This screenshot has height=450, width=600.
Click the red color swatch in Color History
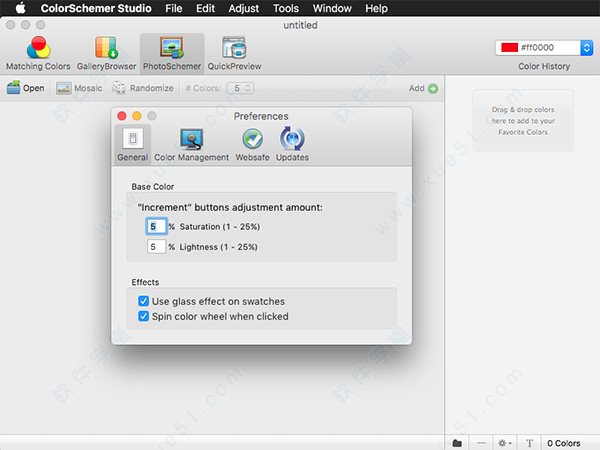pos(509,47)
